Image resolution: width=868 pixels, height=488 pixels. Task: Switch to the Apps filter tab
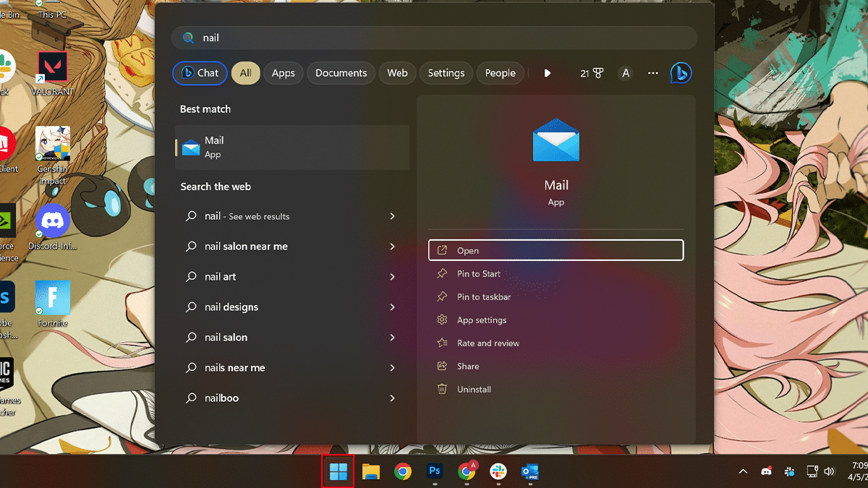[283, 73]
